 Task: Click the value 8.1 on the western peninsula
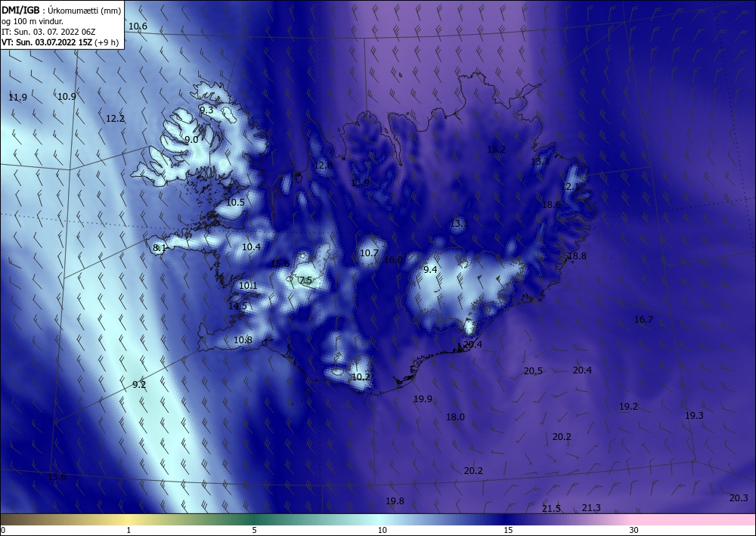click(160, 248)
